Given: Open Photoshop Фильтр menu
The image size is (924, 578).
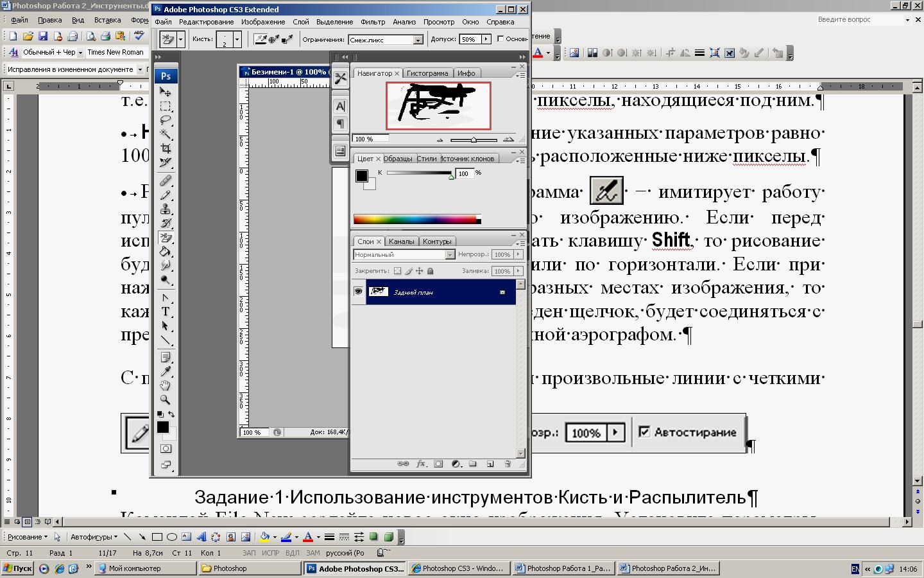Looking at the screenshot, I should click(x=373, y=22).
